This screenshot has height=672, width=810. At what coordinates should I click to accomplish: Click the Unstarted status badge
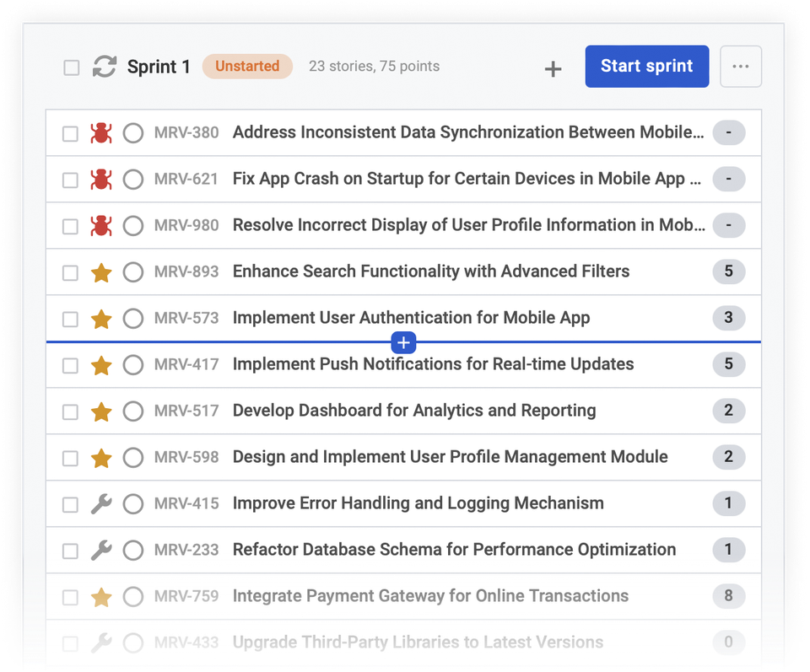(x=247, y=66)
